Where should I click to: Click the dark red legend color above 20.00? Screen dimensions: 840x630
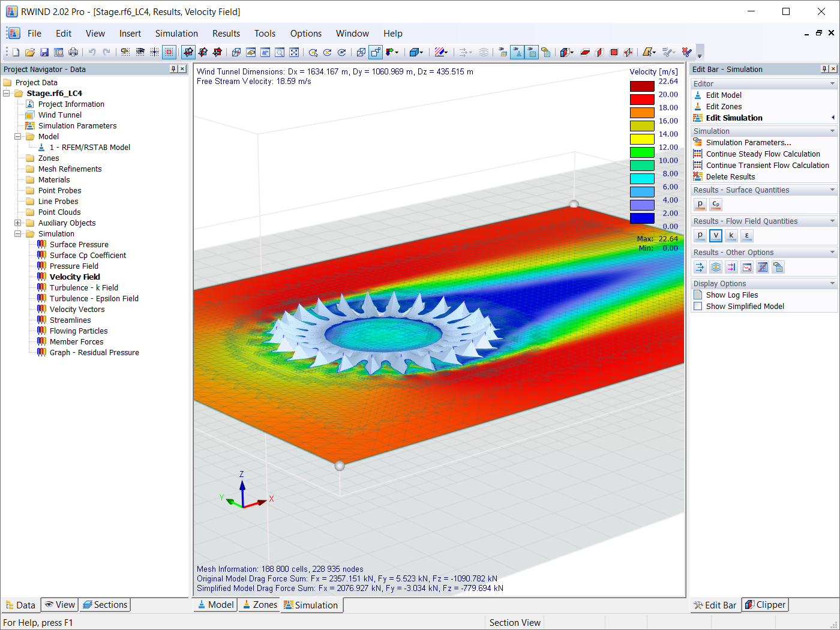pyautogui.click(x=642, y=86)
